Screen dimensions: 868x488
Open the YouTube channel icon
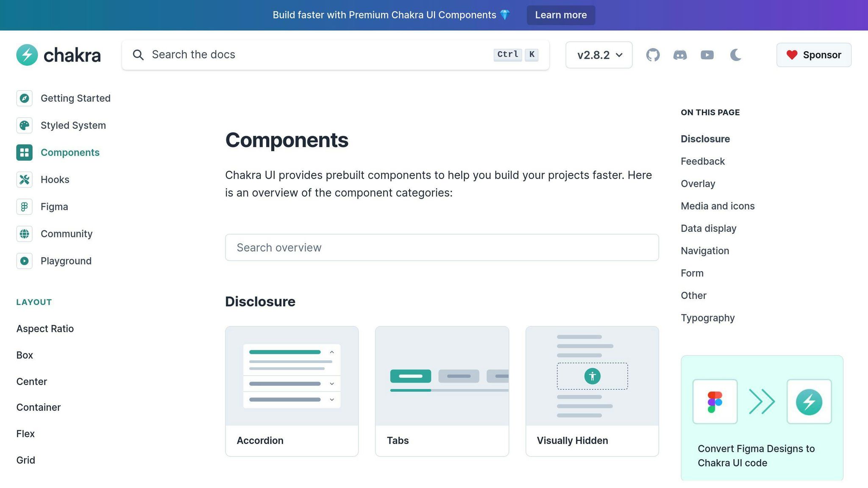pyautogui.click(x=707, y=55)
